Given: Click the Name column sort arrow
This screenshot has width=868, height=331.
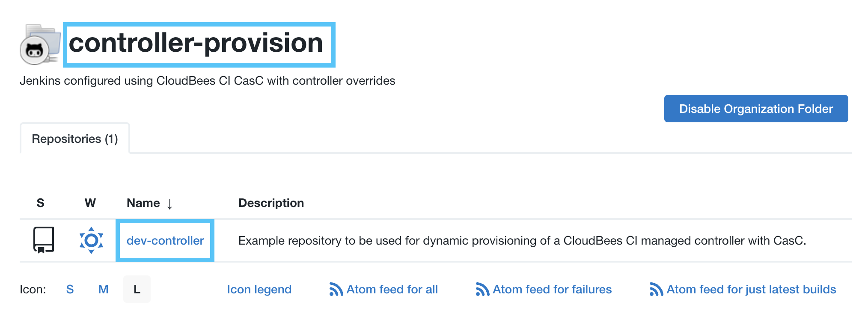Looking at the screenshot, I should (170, 204).
